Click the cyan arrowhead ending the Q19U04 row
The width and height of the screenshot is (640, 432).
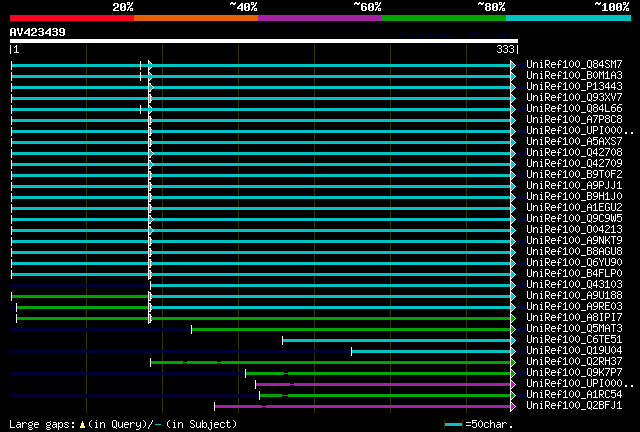tap(513, 352)
